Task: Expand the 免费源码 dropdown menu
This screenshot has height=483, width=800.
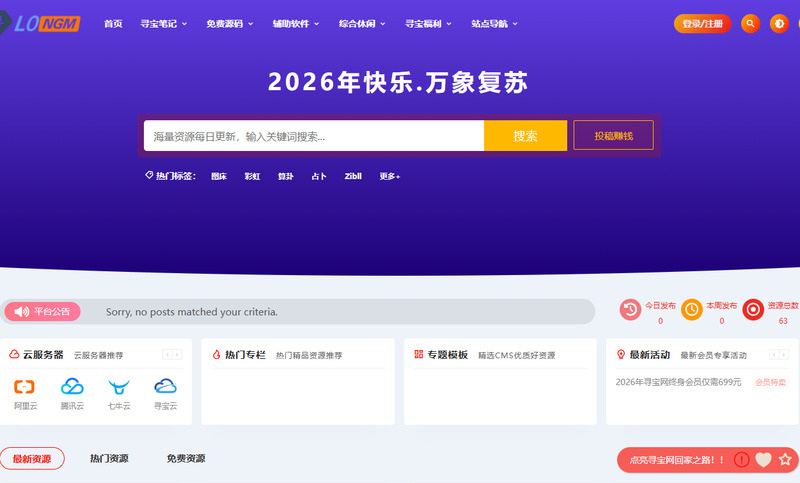Action: click(230, 23)
